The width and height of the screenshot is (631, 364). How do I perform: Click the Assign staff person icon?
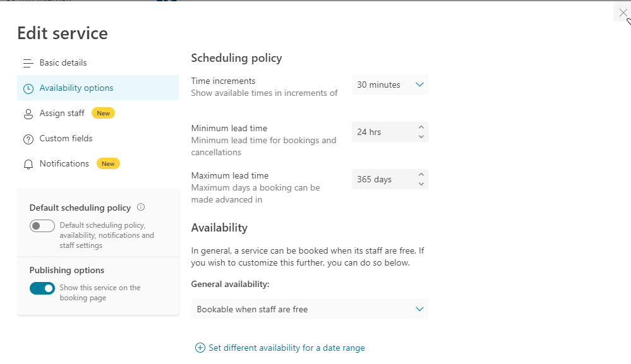28,114
